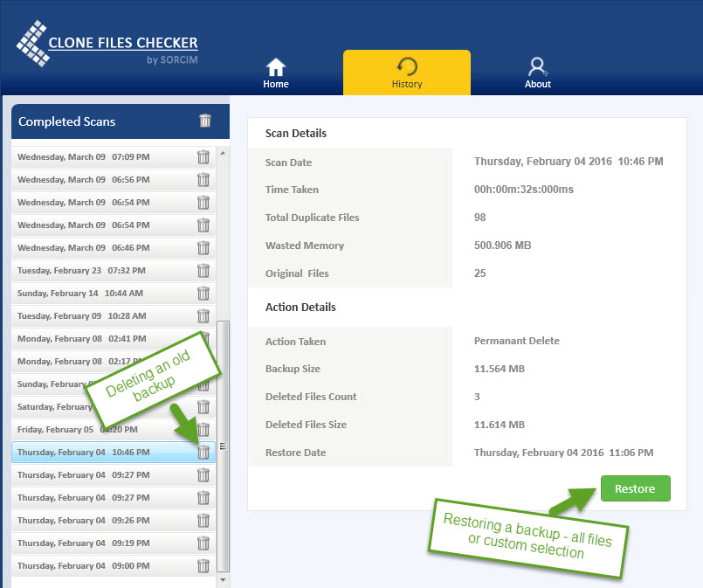Click the Clone Files Checker logo
This screenshot has height=588, width=703.
(x=107, y=45)
